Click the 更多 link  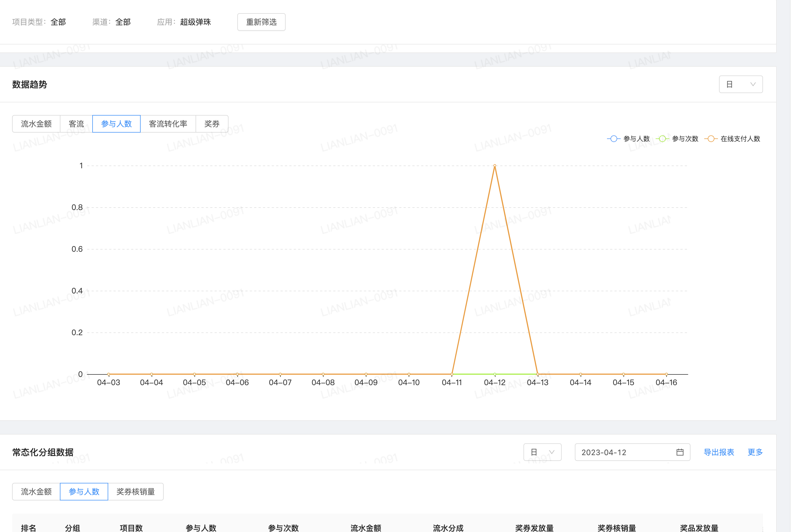[x=755, y=452]
